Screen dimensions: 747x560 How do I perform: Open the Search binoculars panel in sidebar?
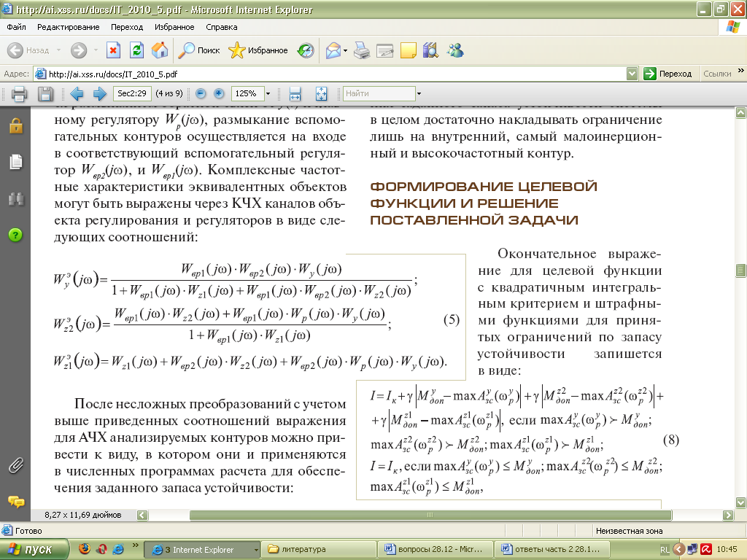pyautogui.click(x=16, y=198)
